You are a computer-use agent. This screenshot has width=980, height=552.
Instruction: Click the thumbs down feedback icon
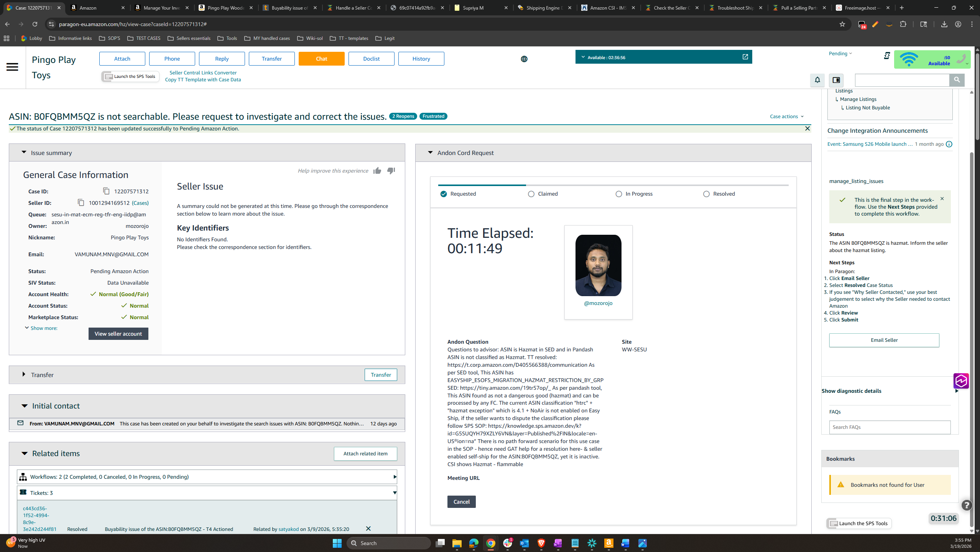coord(391,171)
